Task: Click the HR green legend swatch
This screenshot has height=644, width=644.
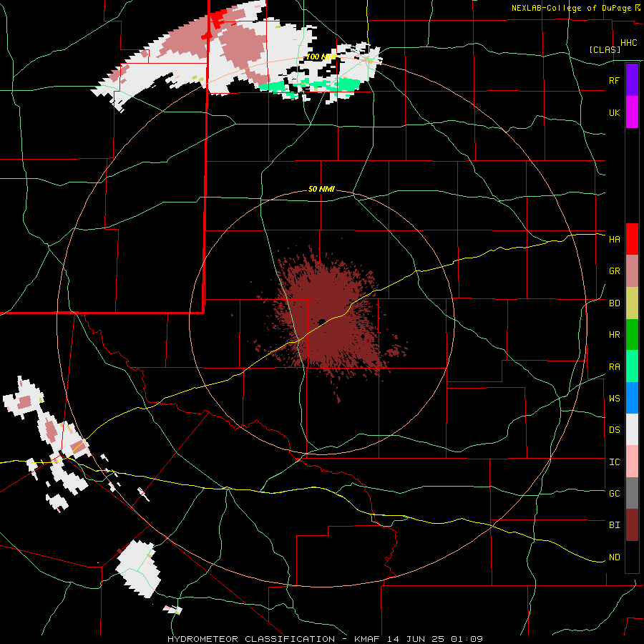Action: (x=632, y=334)
